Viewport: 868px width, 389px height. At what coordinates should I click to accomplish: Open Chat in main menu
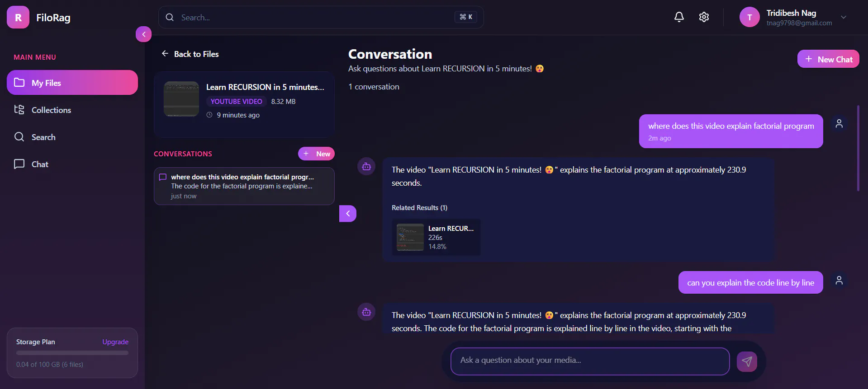click(x=72, y=164)
